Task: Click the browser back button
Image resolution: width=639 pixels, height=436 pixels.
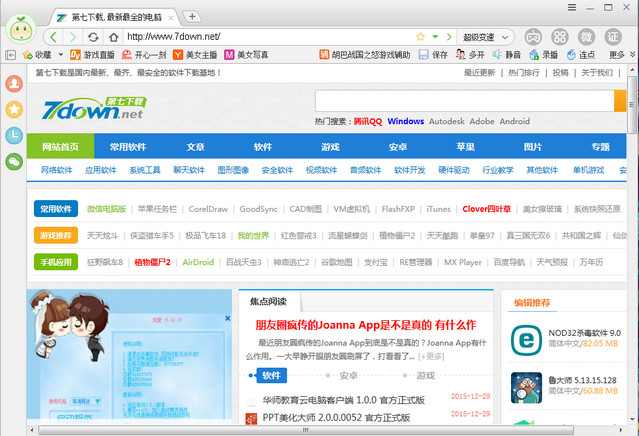Action: pos(51,37)
